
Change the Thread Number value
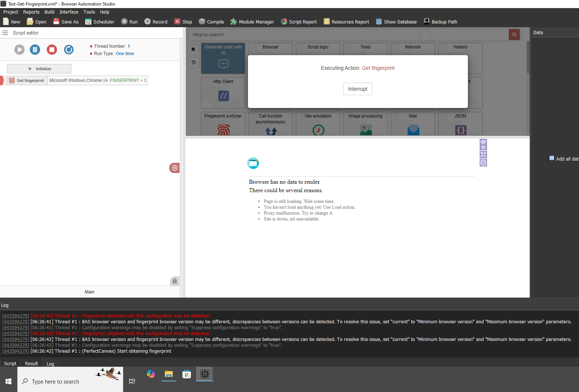tap(129, 46)
